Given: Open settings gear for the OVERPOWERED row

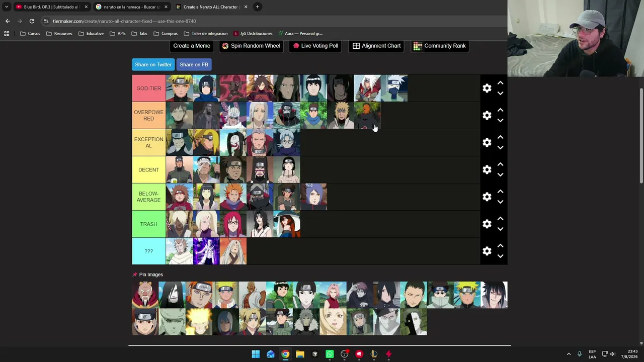Looking at the screenshot, I should click(487, 116).
